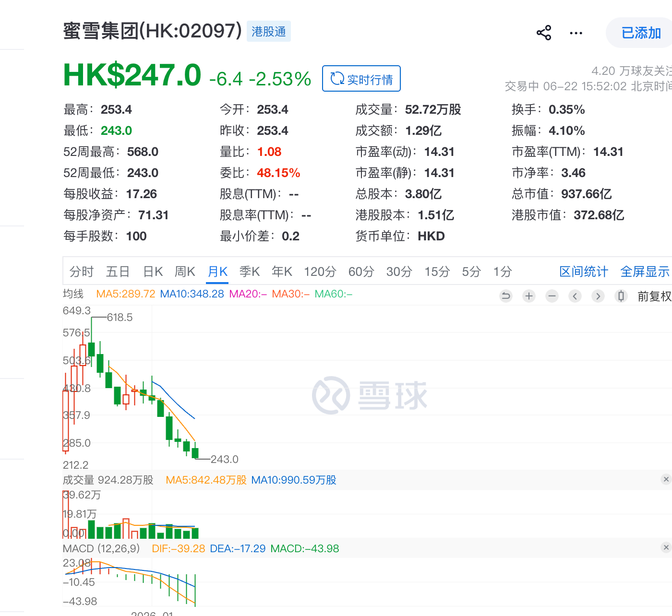The image size is (672, 616).
Task: Click the 618.5 high marker on chart
Action: click(120, 317)
